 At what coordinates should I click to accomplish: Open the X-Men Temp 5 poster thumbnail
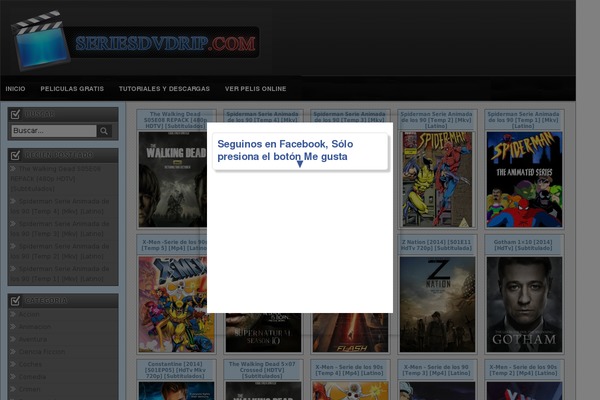pyautogui.click(x=173, y=304)
